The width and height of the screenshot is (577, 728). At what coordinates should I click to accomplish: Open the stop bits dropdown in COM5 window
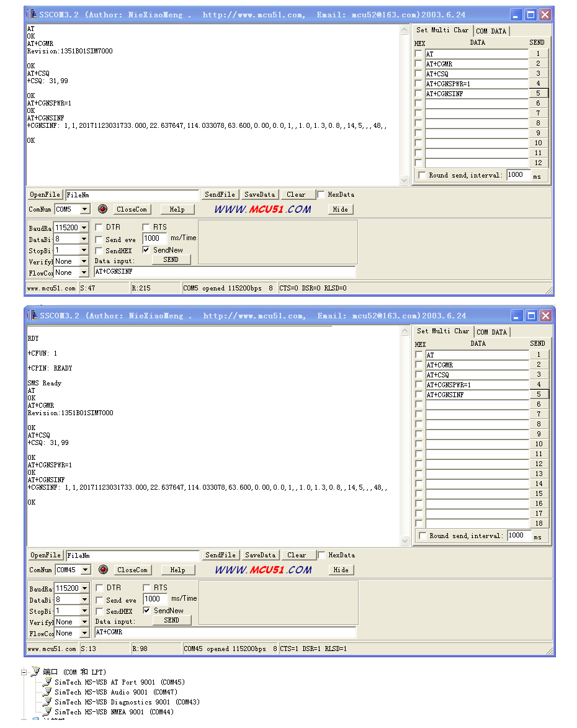click(84, 250)
